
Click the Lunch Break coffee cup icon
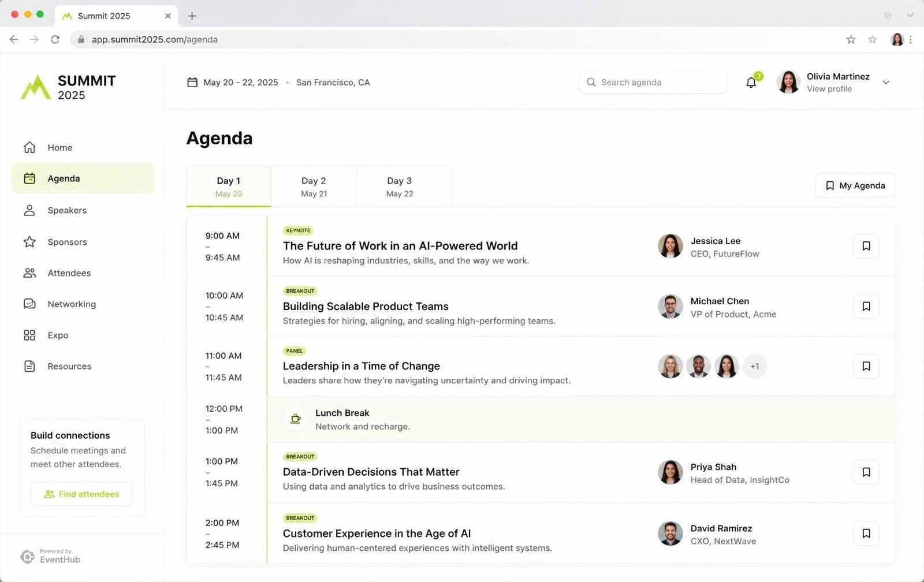click(x=295, y=419)
